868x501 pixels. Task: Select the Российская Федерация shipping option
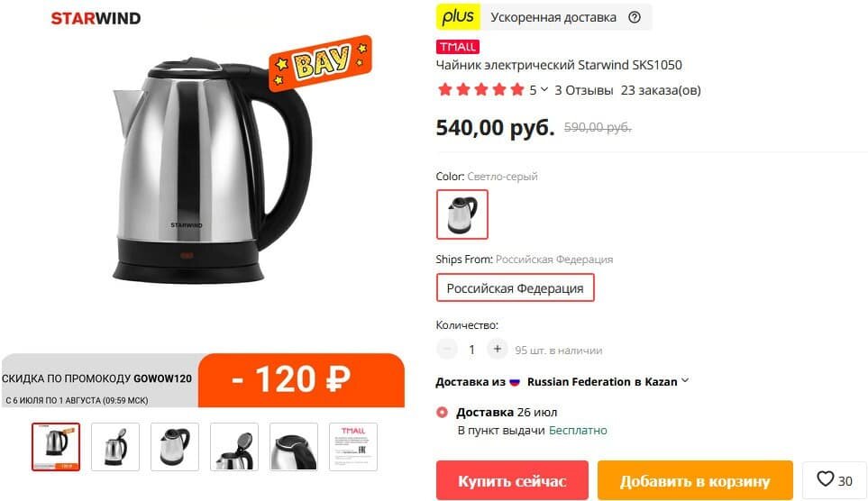coord(516,287)
